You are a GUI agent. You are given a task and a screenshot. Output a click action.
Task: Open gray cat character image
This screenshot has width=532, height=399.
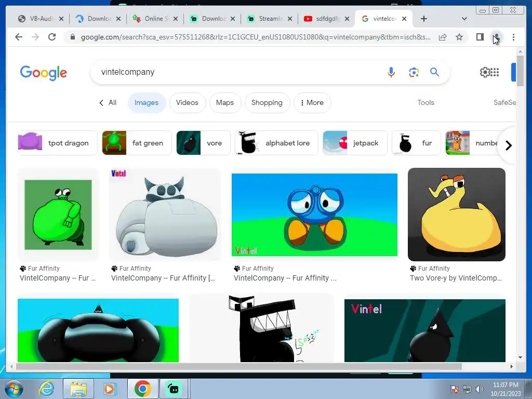point(165,215)
